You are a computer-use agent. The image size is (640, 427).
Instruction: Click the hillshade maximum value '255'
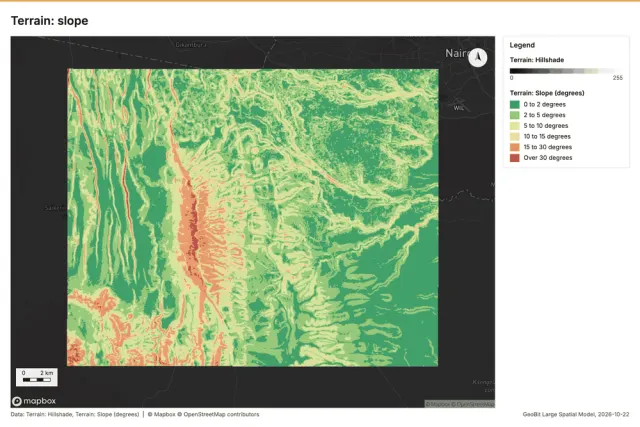(x=618, y=78)
